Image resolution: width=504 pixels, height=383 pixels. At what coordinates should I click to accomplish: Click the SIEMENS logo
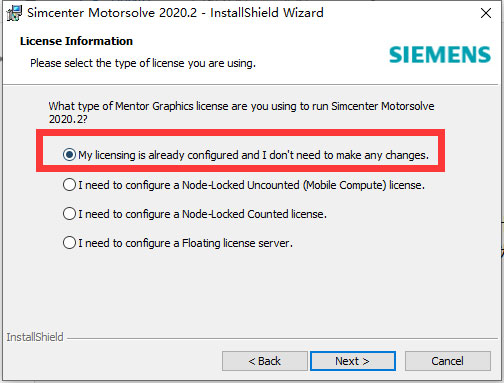point(440,55)
